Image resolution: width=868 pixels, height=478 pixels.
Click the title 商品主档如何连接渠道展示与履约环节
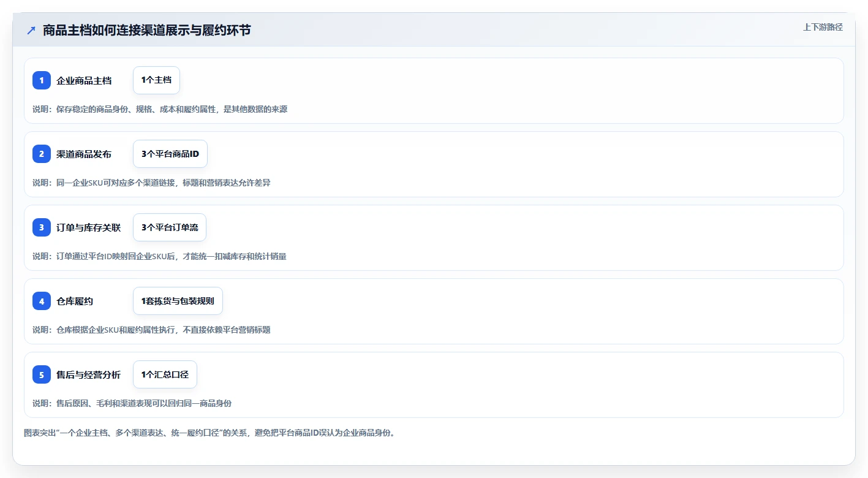click(x=146, y=30)
